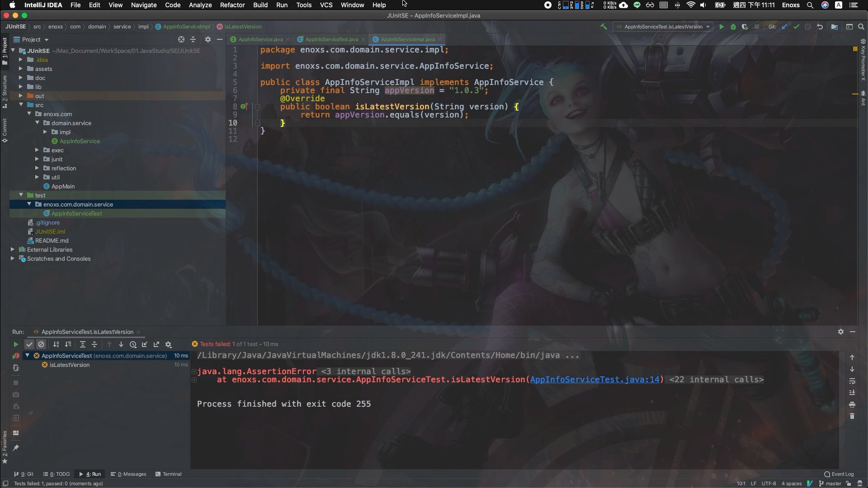Toggle Show Passed tests checkmark button
This screenshot has width=868, height=488.
click(x=29, y=344)
